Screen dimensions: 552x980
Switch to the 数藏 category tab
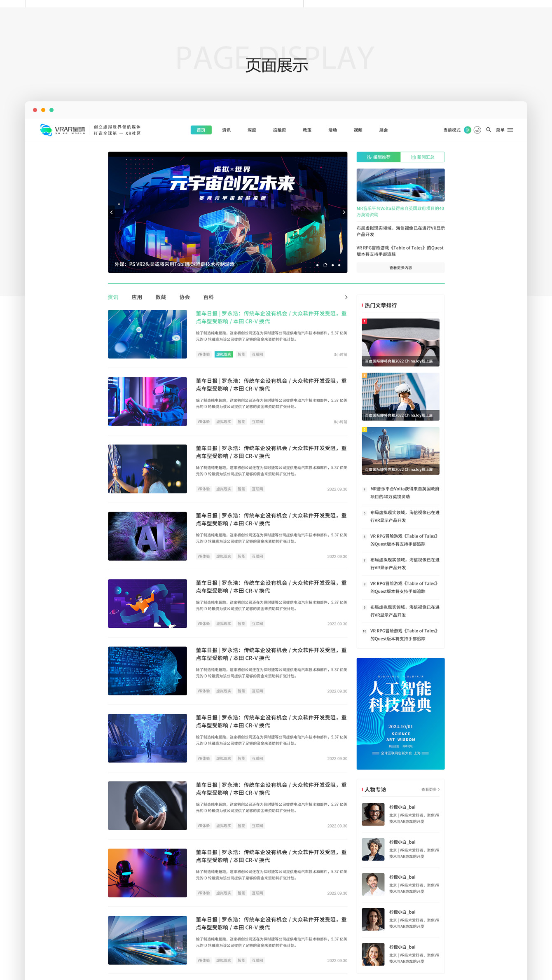pyautogui.click(x=161, y=297)
